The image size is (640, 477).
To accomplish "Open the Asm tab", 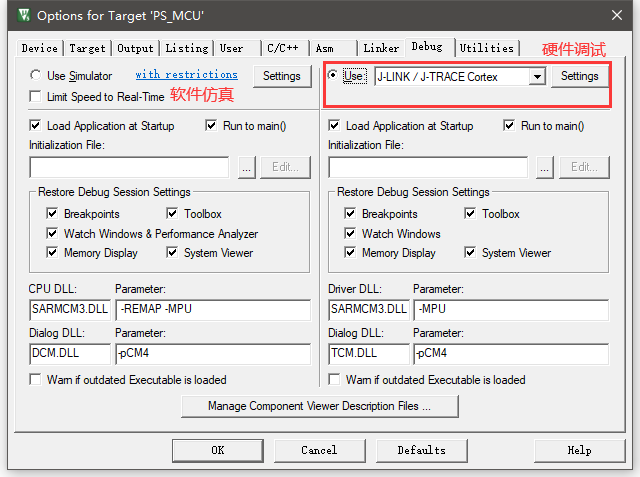I will [x=333, y=48].
